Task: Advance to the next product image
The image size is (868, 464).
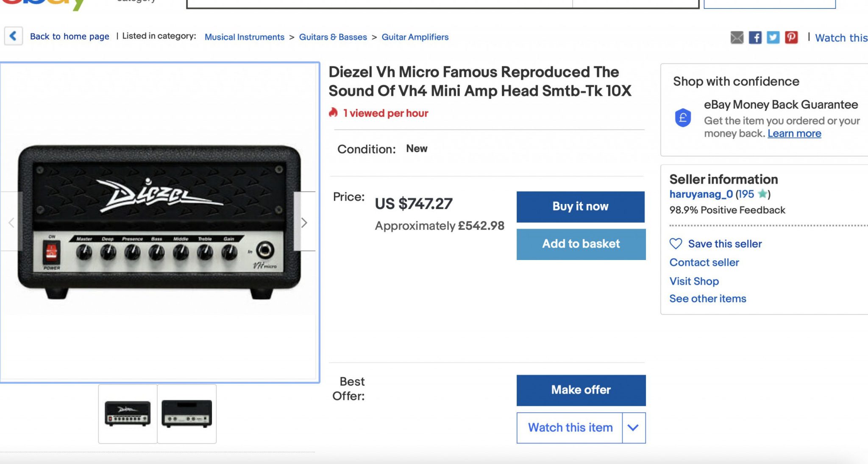Action: (304, 222)
